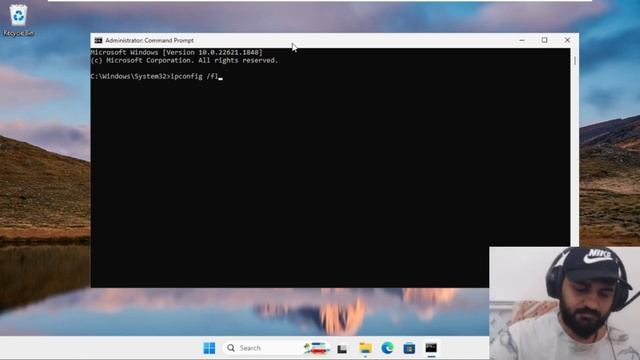Click the Microsoft Windows version line
This screenshot has width=640, height=360.
(176, 53)
